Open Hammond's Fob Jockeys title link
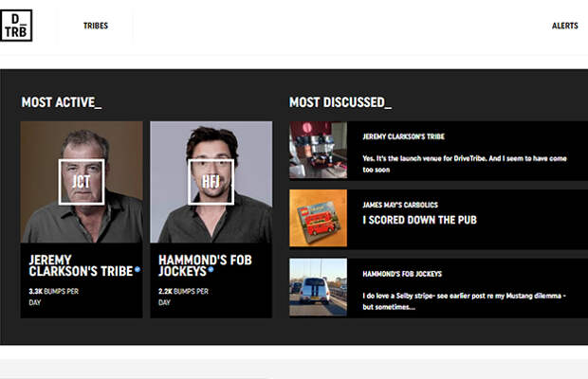 click(x=205, y=265)
